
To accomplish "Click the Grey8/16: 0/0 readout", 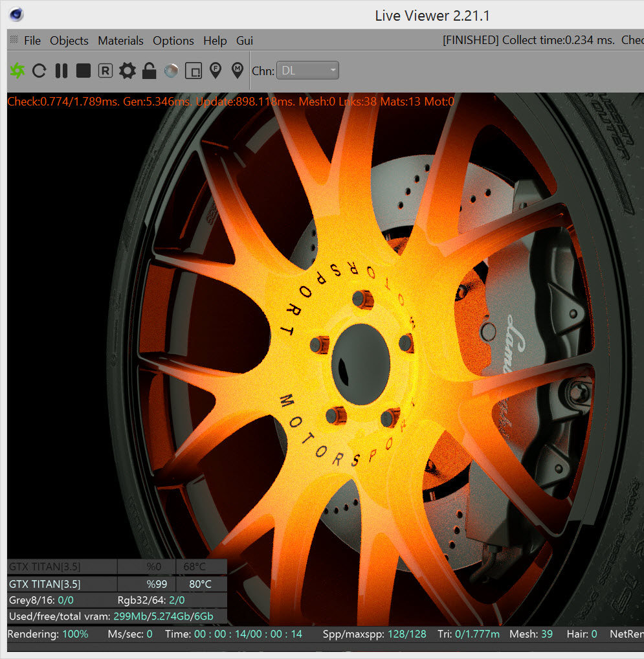I will tap(41, 600).
